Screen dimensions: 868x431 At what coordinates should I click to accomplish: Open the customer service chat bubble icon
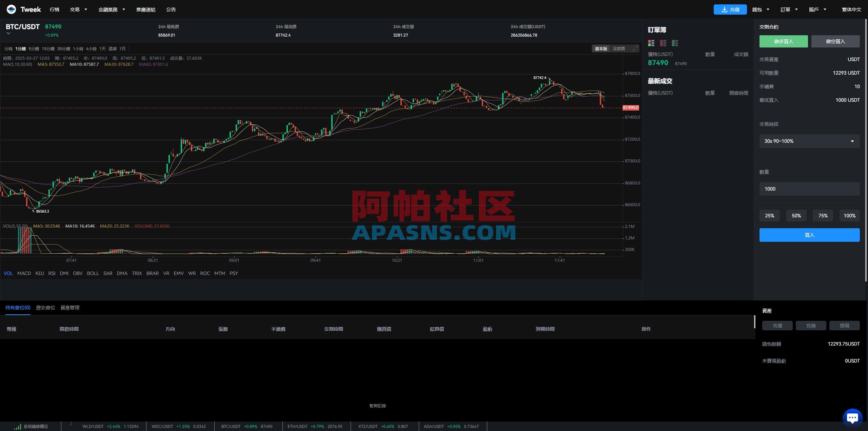pyautogui.click(x=852, y=417)
